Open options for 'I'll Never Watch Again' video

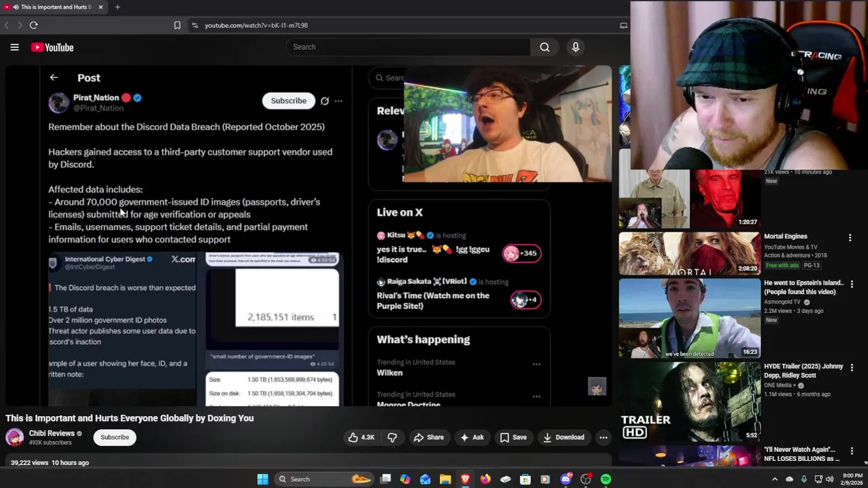(x=852, y=451)
